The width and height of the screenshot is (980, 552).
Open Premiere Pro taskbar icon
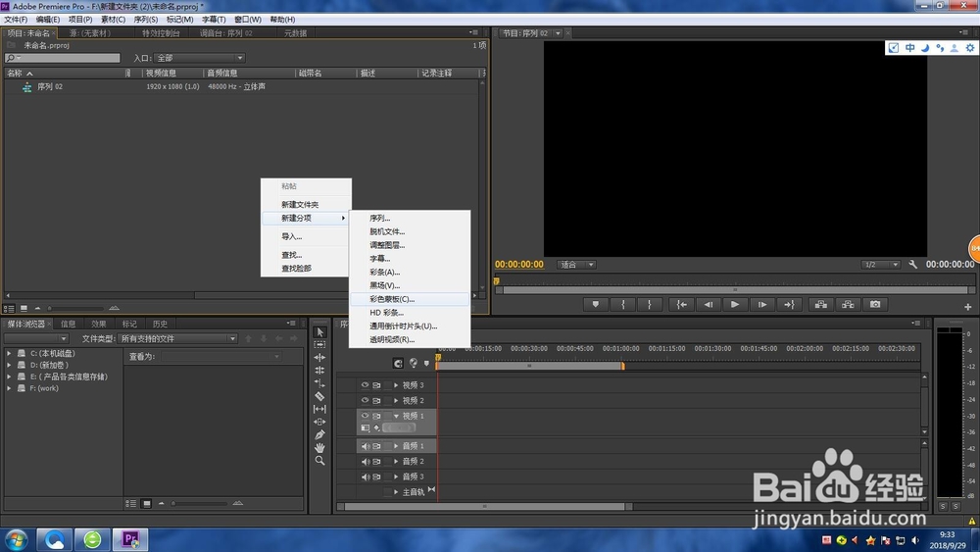130,539
